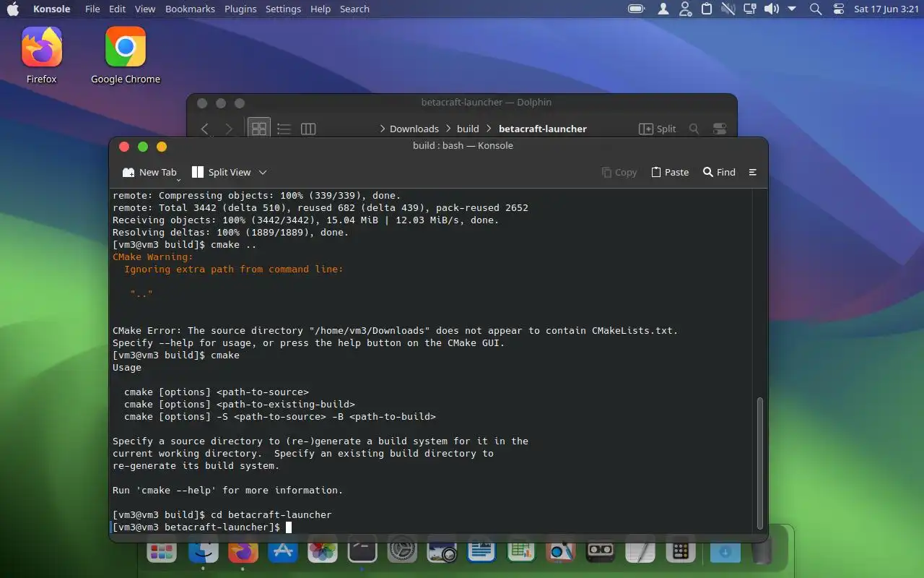
Task: Click betacraft-launcher in Dolphin breadcrumb
Action: (x=543, y=129)
